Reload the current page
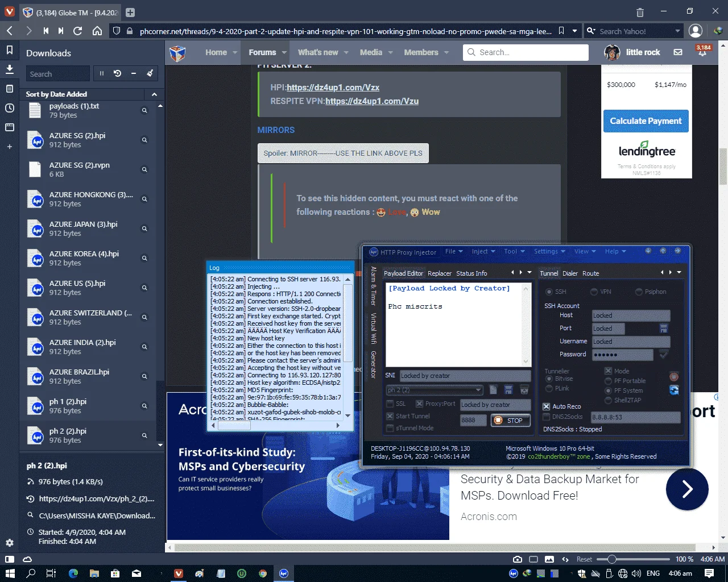 tap(78, 31)
